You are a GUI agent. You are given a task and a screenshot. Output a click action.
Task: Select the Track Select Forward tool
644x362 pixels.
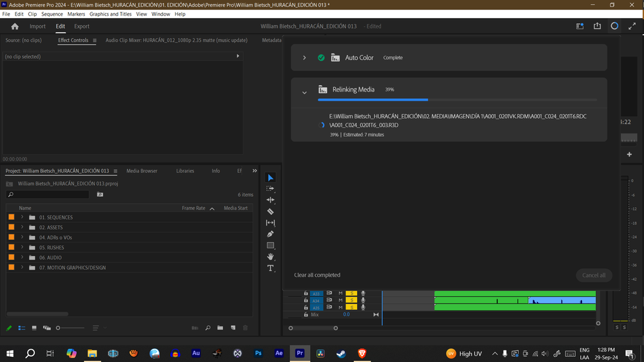pyautogui.click(x=270, y=189)
